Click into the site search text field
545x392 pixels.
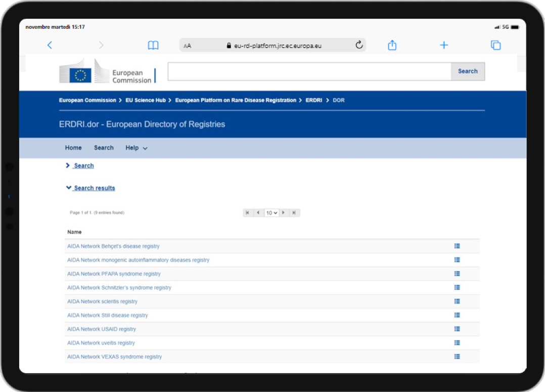tap(309, 71)
